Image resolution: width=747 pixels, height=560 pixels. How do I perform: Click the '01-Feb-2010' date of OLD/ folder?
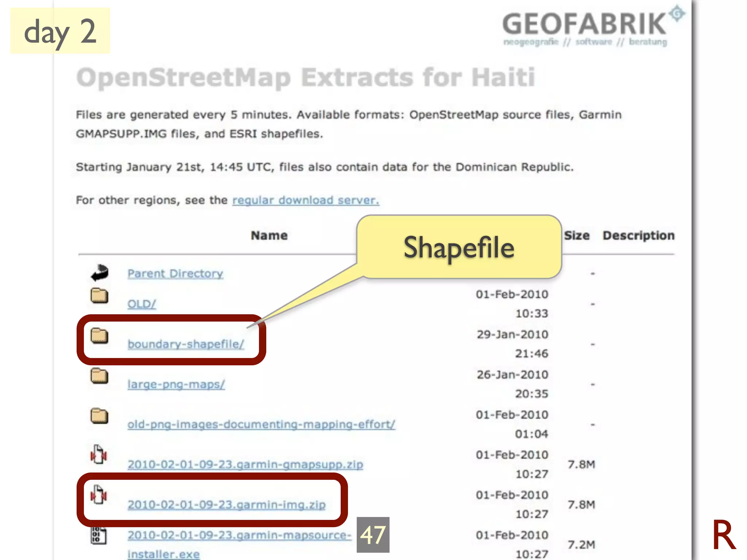click(512, 294)
